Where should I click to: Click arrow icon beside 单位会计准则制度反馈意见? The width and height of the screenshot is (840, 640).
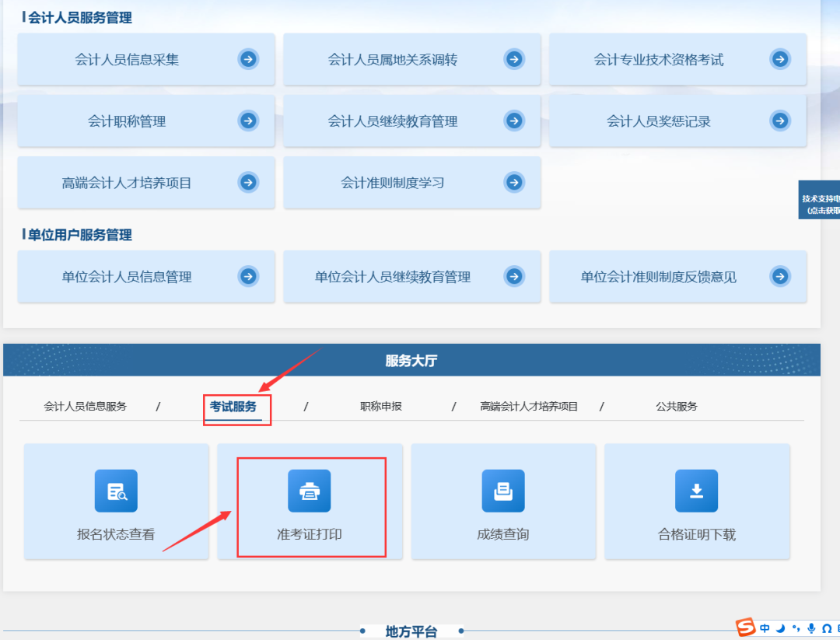(x=780, y=276)
